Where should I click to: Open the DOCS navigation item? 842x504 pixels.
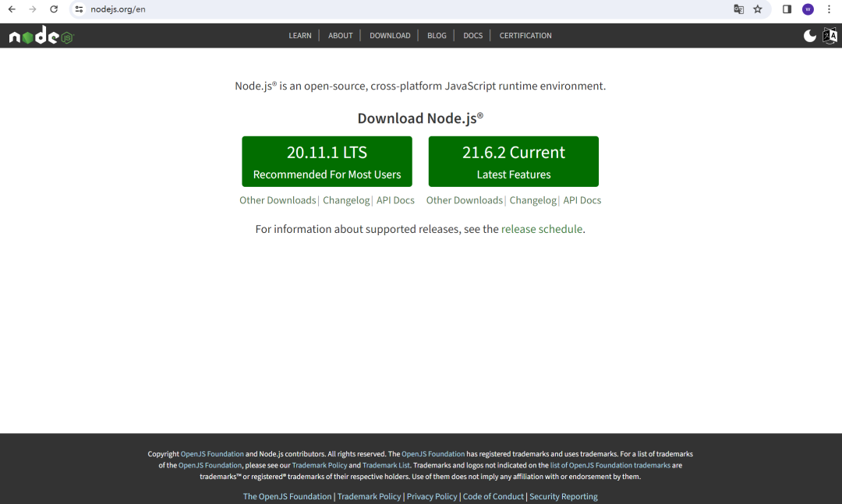tap(473, 35)
